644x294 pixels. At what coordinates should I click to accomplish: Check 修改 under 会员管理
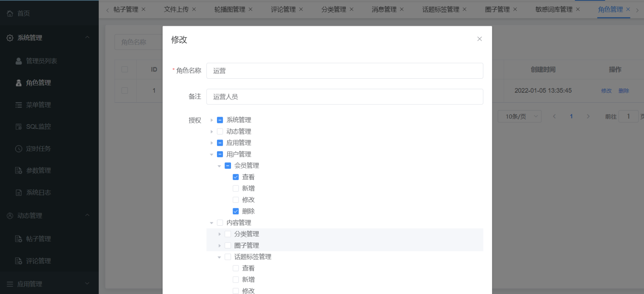(236, 200)
